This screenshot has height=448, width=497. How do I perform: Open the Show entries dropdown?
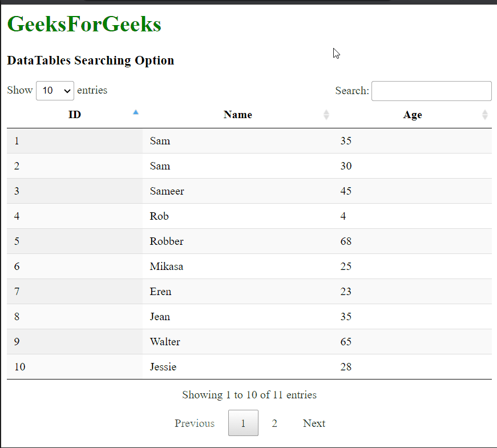coord(55,91)
